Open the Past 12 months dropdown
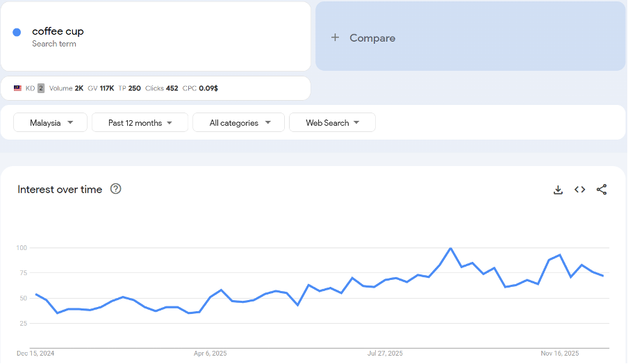 click(x=140, y=123)
